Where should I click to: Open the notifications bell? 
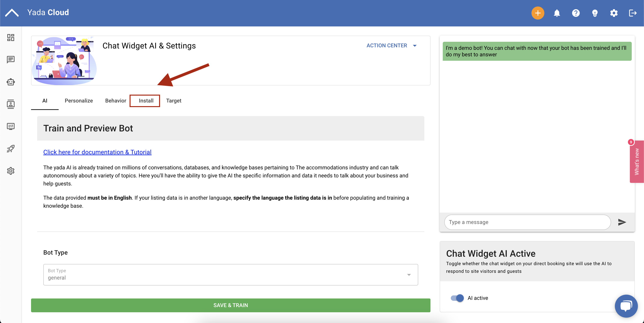556,13
